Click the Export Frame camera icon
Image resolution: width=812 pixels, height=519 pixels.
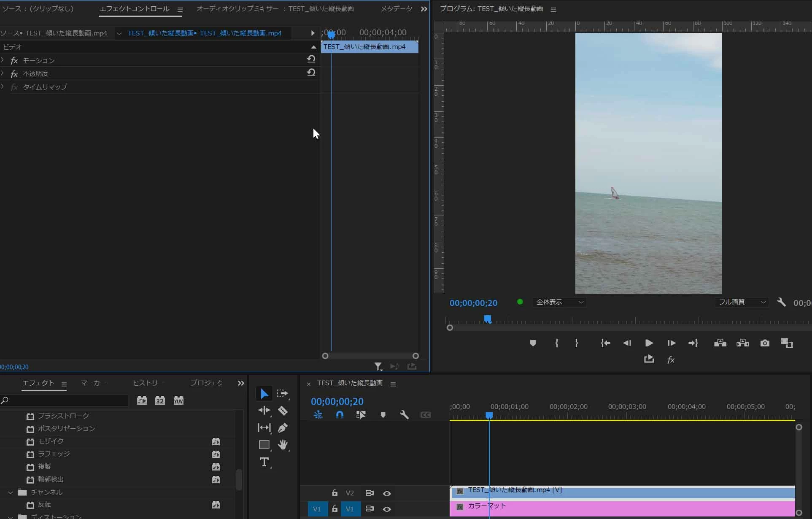[765, 343]
